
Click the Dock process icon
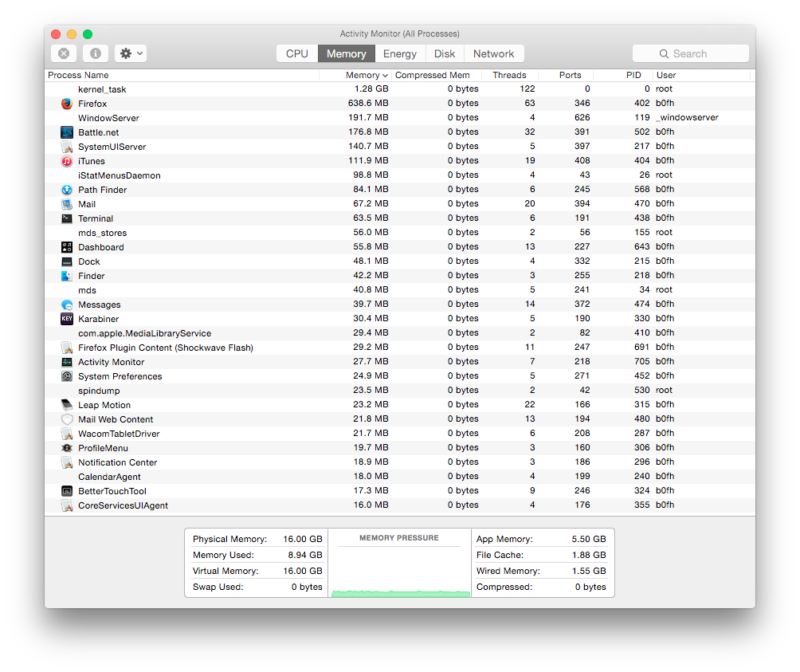point(67,261)
